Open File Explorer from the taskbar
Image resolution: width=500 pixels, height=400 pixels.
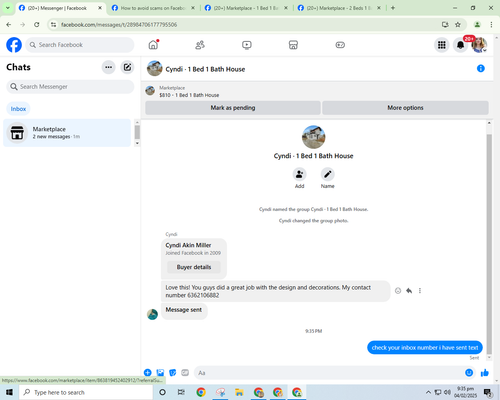pyautogui.click(x=239, y=392)
